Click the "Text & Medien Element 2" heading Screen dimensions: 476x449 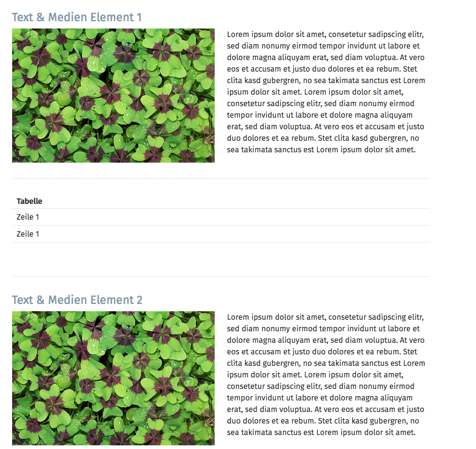77,300
